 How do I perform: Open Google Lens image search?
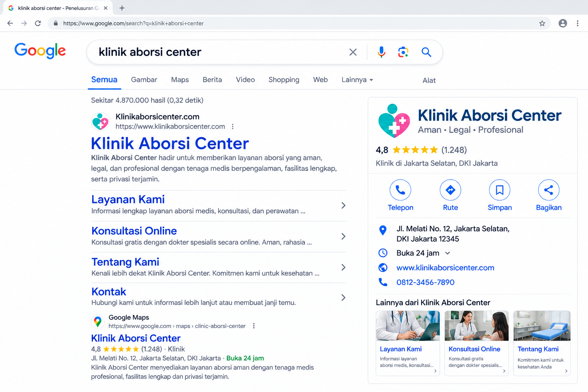[403, 52]
